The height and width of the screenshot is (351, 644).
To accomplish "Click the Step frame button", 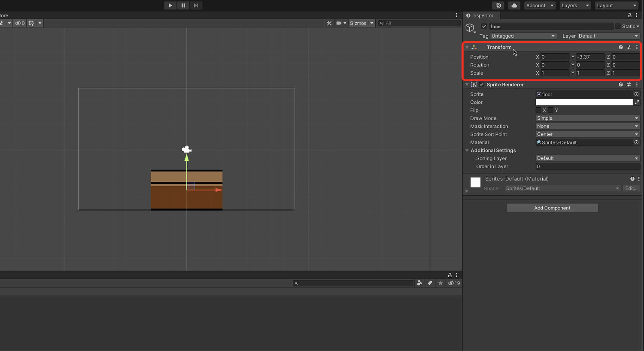I will [x=196, y=6].
